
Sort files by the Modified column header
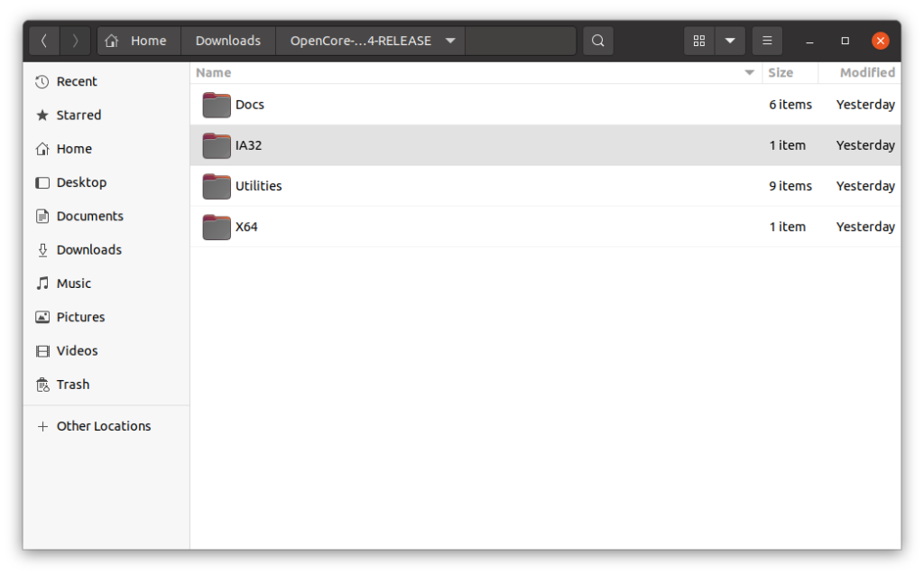(860, 72)
